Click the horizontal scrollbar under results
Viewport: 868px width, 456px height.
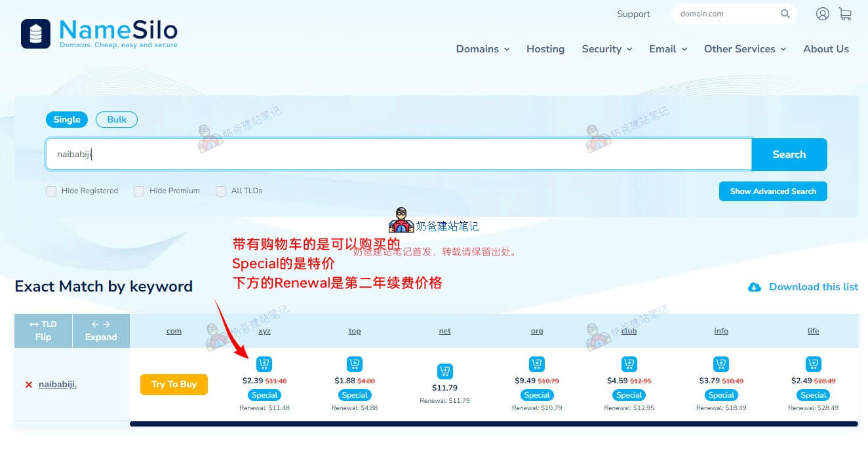pyautogui.click(x=493, y=424)
